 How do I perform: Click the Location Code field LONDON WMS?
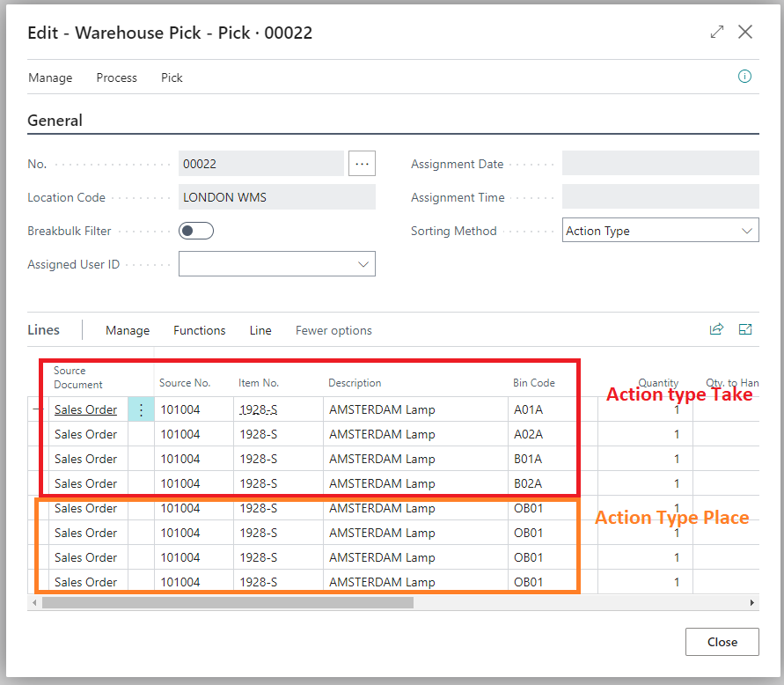click(277, 197)
